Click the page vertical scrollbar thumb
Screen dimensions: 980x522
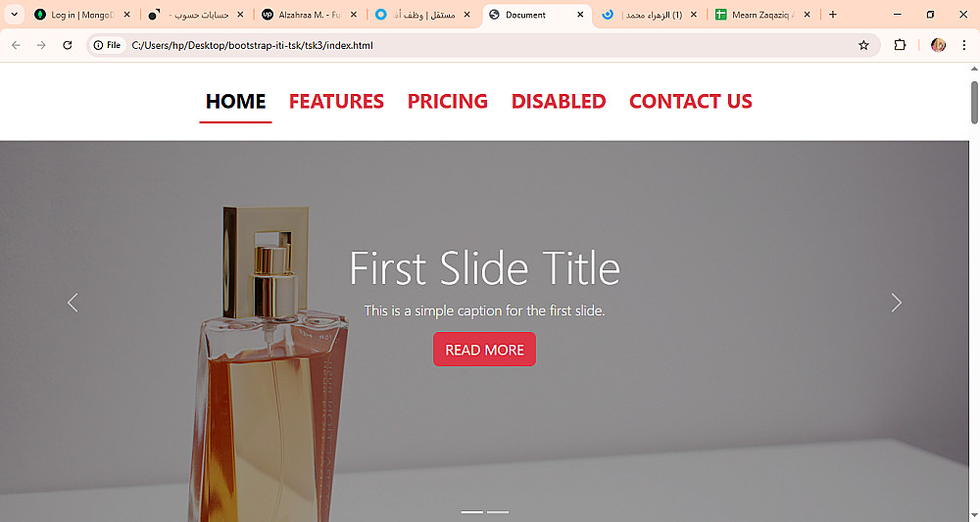[x=974, y=103]
